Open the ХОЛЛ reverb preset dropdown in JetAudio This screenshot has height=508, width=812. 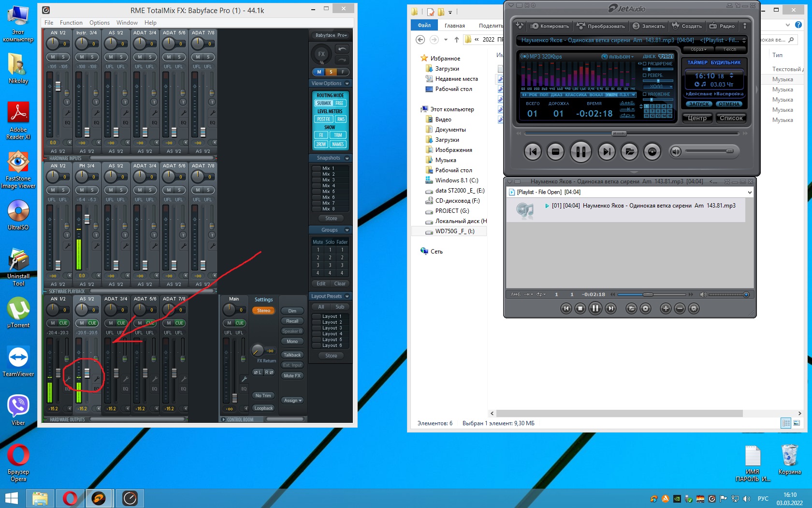click(658, 87)
